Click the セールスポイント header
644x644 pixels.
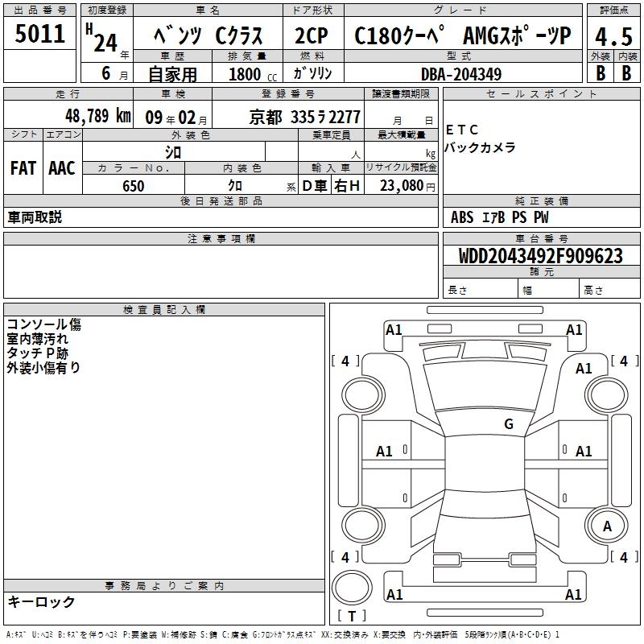(541, 93)
